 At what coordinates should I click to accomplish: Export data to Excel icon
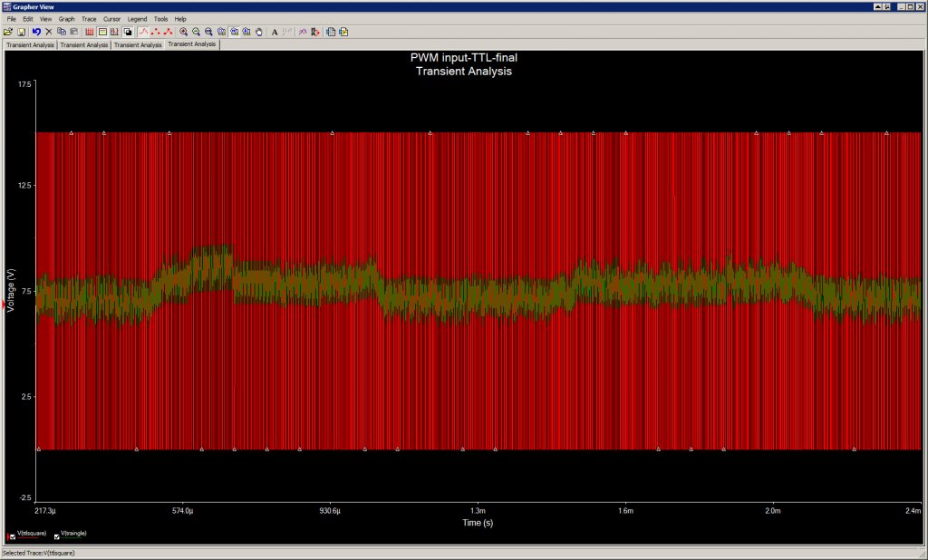click(x=330, y=32)
